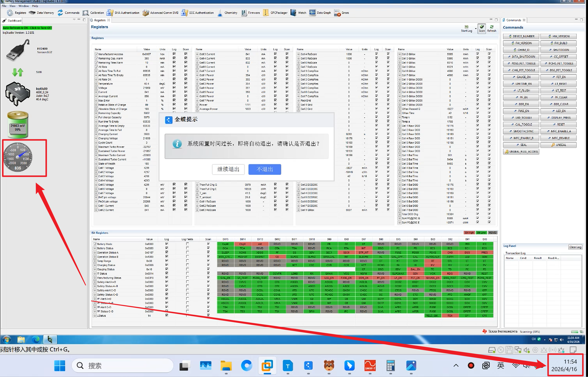The height and width of the screenshot is (377, 588).
Task: Toggle Log checkbox for Cell 3 Current
Action: point(275,54)
